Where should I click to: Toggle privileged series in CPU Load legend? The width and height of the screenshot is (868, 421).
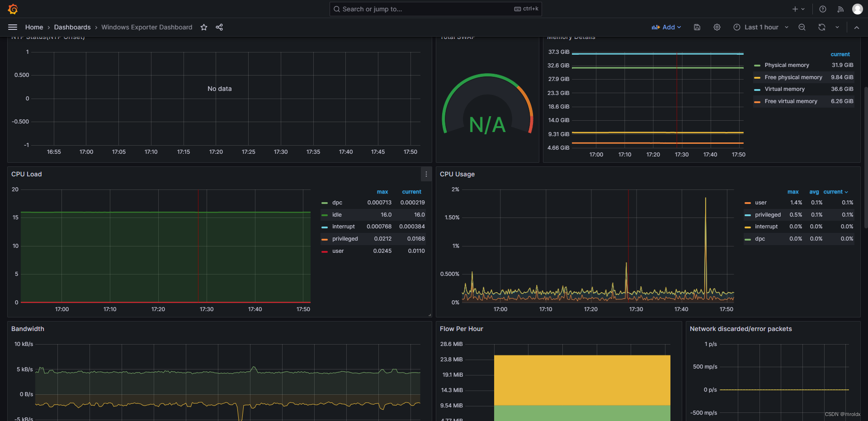click(345, 239)
